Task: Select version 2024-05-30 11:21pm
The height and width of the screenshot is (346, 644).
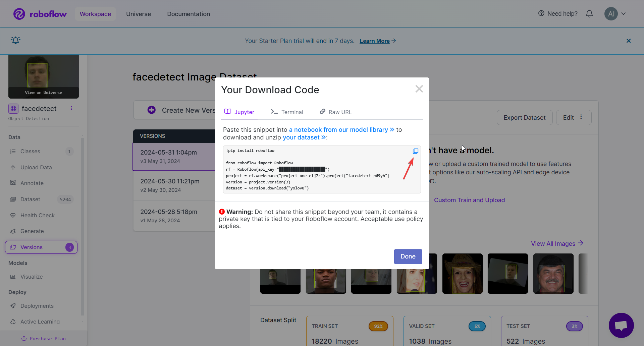Action: [x=174, y=185]
